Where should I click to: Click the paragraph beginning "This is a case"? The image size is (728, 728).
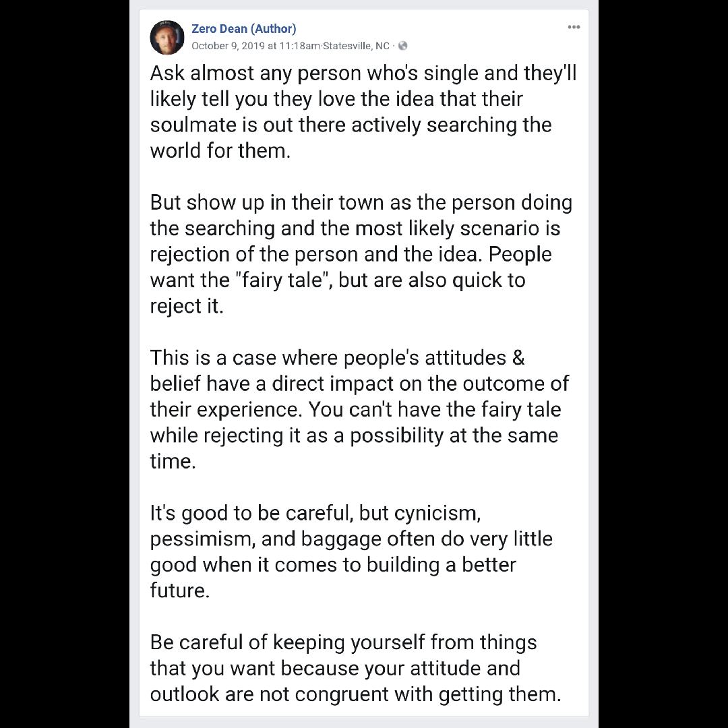360,409
